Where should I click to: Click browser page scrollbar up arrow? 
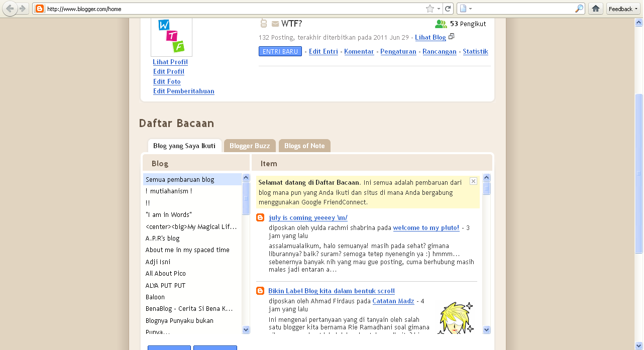pos(639,23)
